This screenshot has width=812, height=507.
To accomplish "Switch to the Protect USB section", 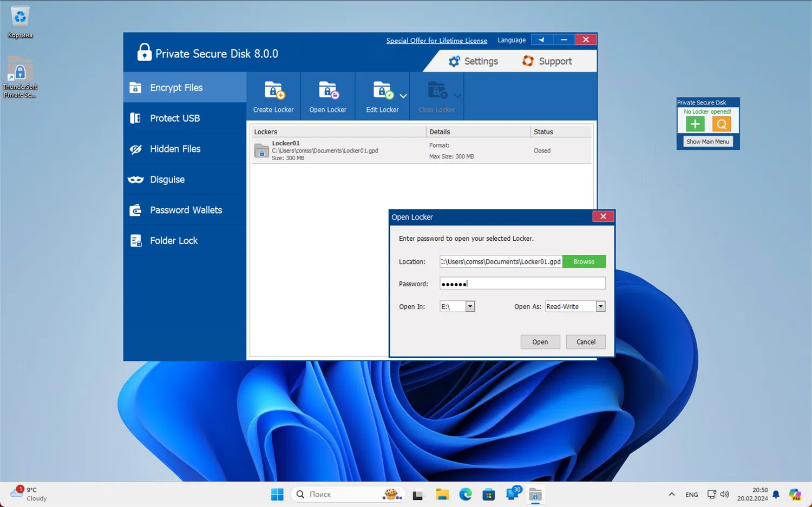I will (175, 118).
